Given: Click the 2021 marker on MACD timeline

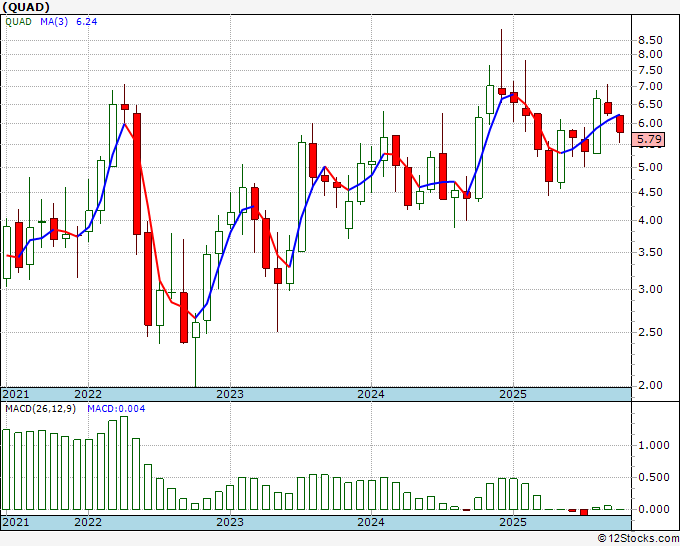Looking at the screenshot, I should (17, 522).
